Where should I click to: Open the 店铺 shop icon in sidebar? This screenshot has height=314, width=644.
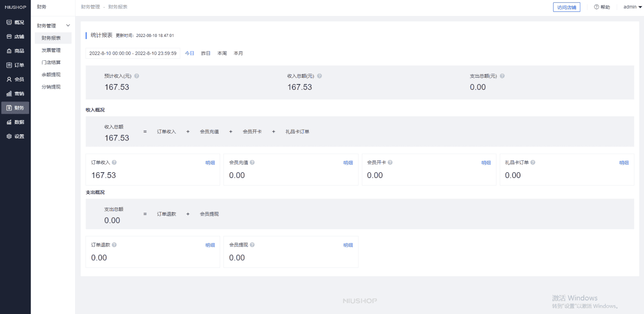9,37
